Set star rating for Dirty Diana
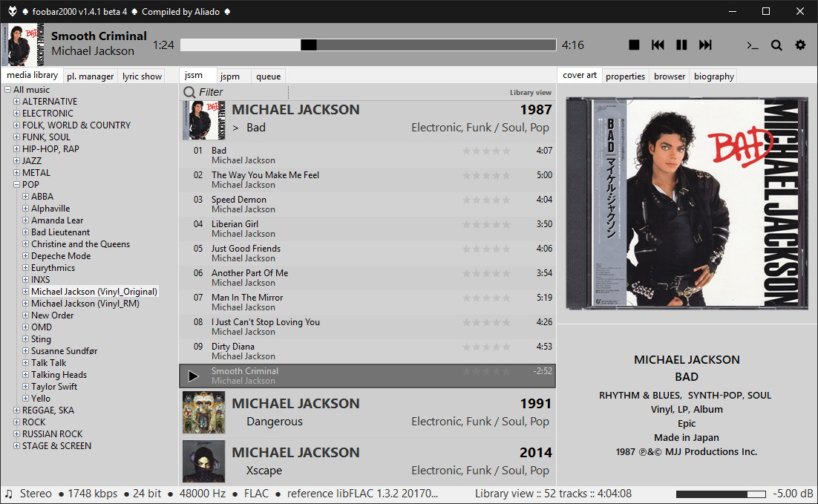The image size is (818, 504). point(486,347)
